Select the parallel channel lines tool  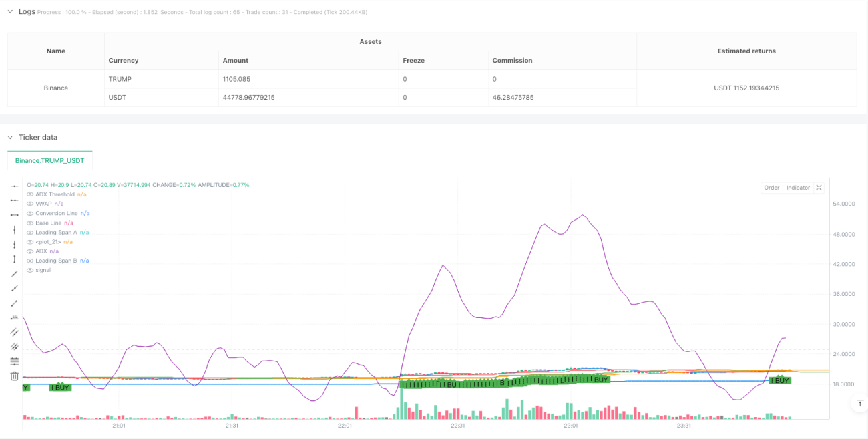click(x=14, y=332)
